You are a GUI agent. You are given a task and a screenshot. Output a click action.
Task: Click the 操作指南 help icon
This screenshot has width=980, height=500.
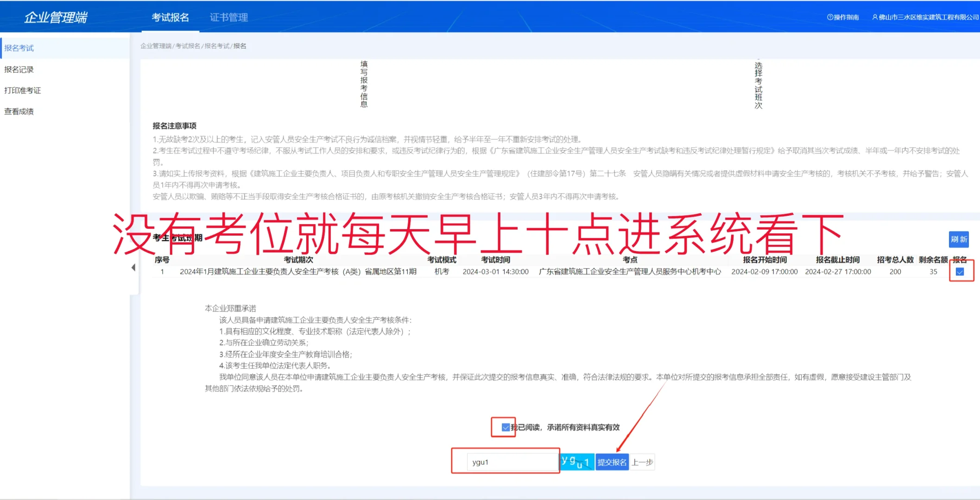pos(830,17)
